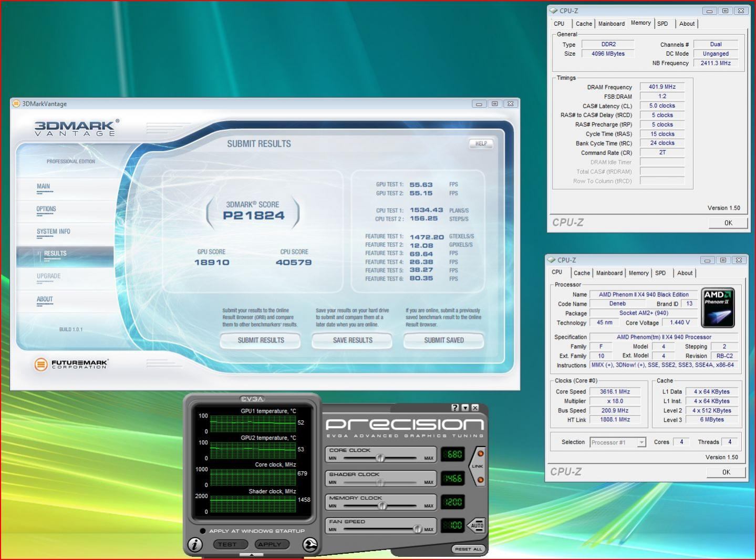Open the ABOUT section in 3DMark Vantage
Viewport: 756px width, 560px height.
click(45, 299)
